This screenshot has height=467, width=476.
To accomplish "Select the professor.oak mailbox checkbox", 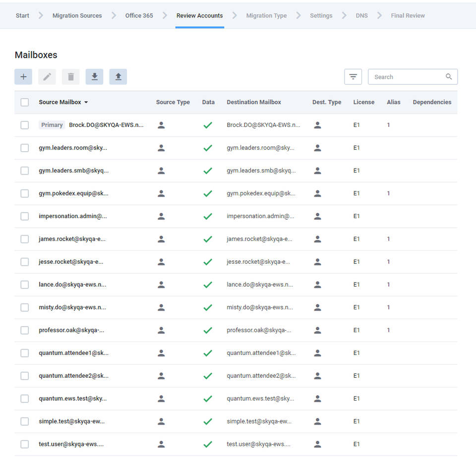I will 25,330.
